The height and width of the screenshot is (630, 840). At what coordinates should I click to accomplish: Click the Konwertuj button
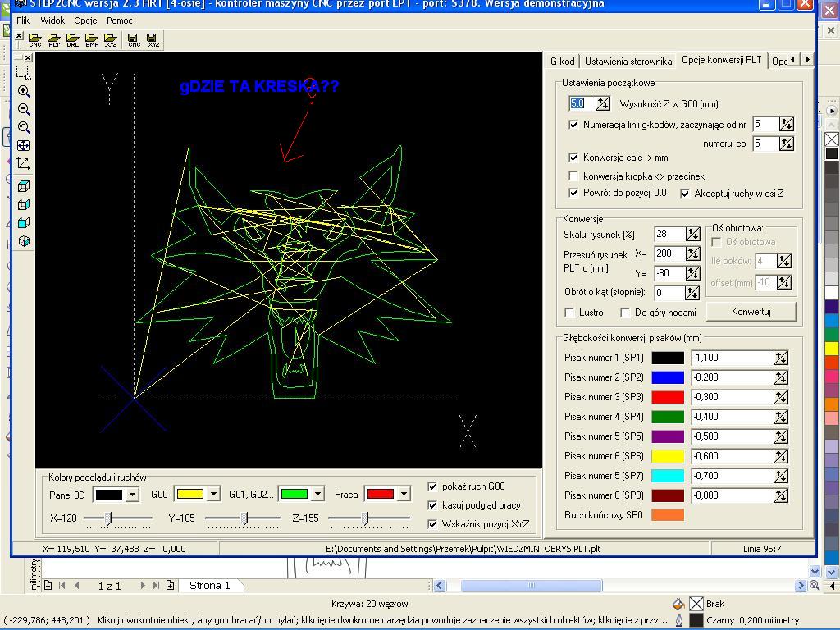751,311
